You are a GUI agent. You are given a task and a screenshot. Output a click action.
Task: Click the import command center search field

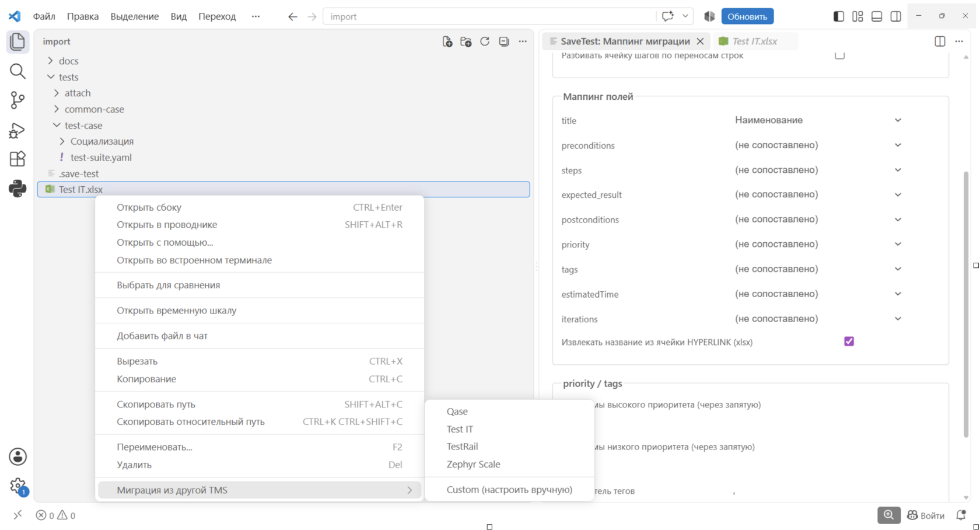pos(489,16)
